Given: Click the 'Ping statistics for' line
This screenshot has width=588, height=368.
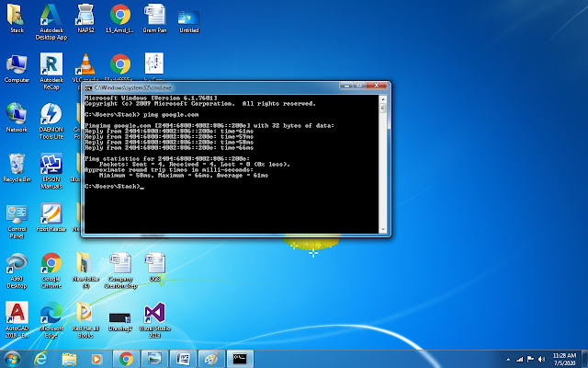Looking at the screenshot, I should [x=167, y=158].
